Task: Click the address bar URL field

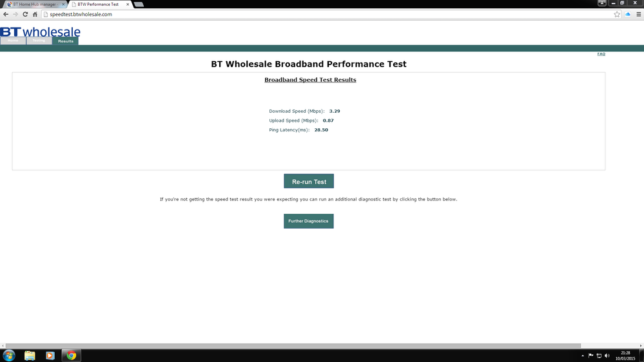Action: point(329,14)
